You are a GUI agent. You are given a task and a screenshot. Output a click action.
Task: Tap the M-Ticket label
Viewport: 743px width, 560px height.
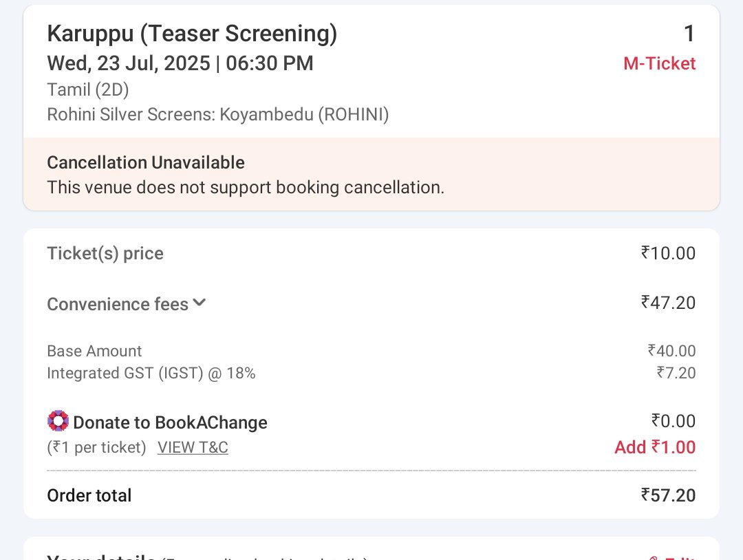[x=659, y=63]
